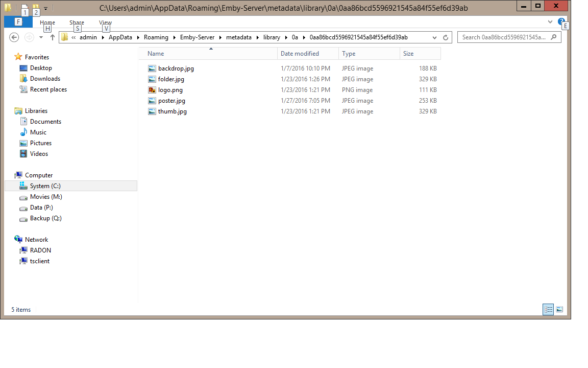Click the 188 KB size cell
This screenshot has width=588, height=368.
[x=428, y=68]
